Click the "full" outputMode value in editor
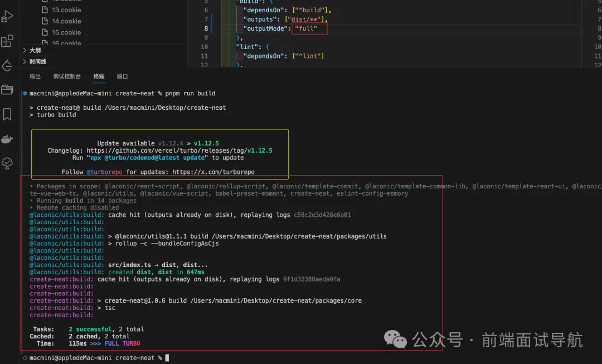 pyautogui.click(x=306, y=28)
